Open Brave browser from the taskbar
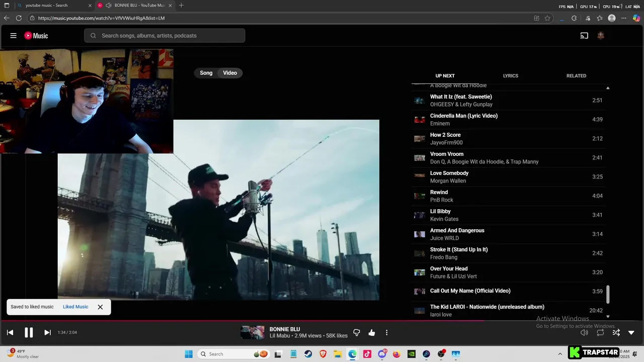Screen dimensions: 644x362 [x=323, y=354]
